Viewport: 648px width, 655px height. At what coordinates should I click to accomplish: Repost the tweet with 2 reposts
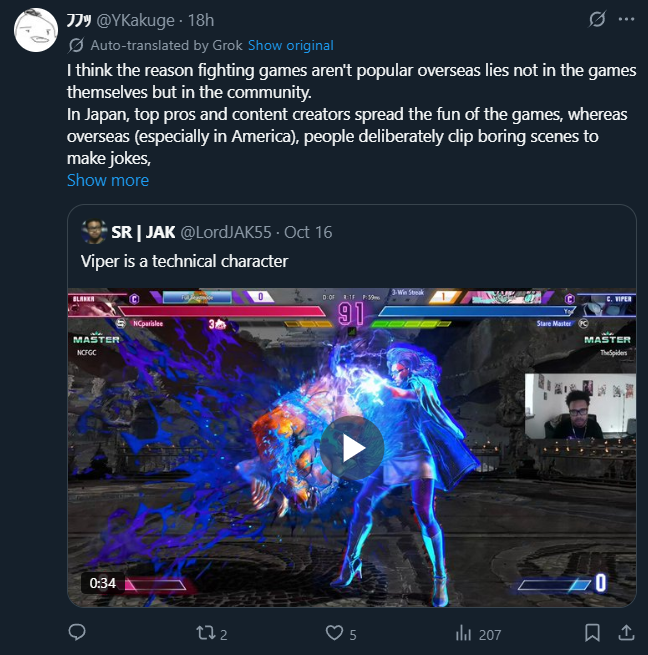(212, 633)
